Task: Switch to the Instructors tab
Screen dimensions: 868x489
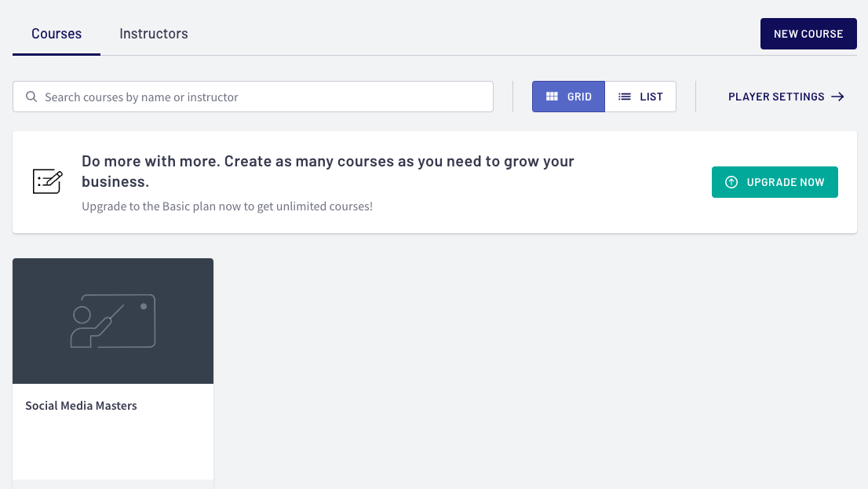Action: pos(153,34)
